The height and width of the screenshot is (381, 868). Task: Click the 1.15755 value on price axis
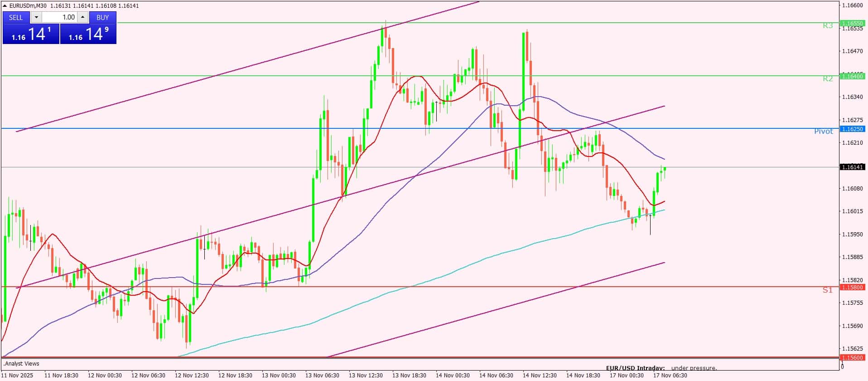pyautogui.click(x=852, y=303)
